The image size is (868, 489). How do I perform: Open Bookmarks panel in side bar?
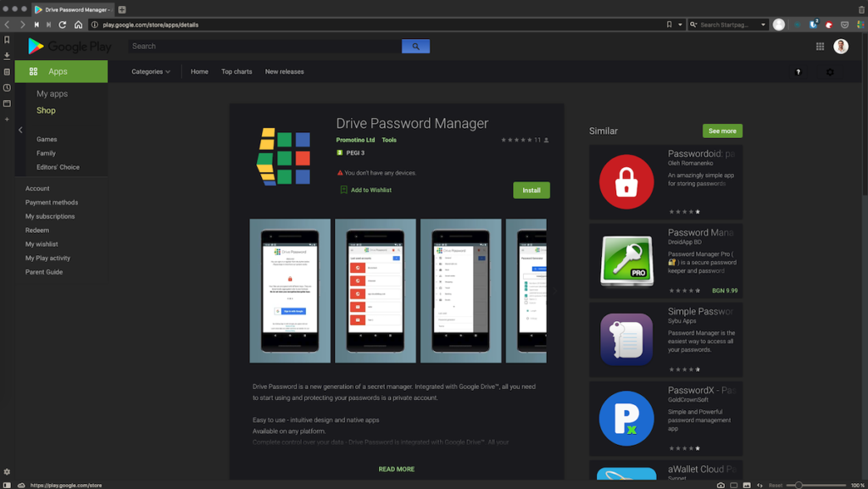(x=7, y=40)
